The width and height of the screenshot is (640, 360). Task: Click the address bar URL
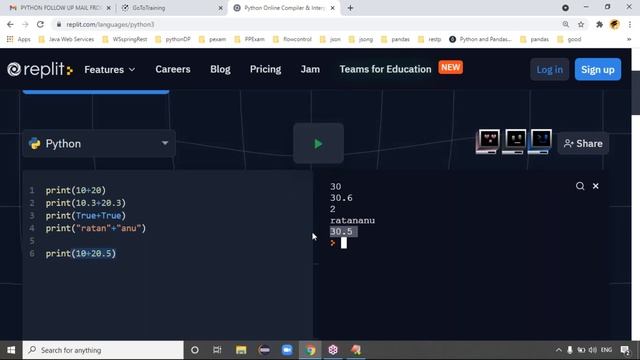[x=110, y=24]
